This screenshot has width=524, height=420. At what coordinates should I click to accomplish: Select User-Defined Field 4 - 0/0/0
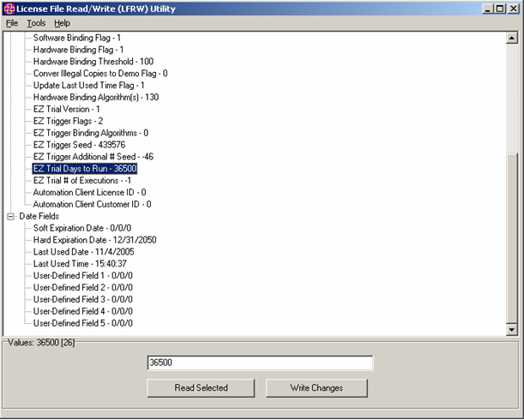click(83, 311)
